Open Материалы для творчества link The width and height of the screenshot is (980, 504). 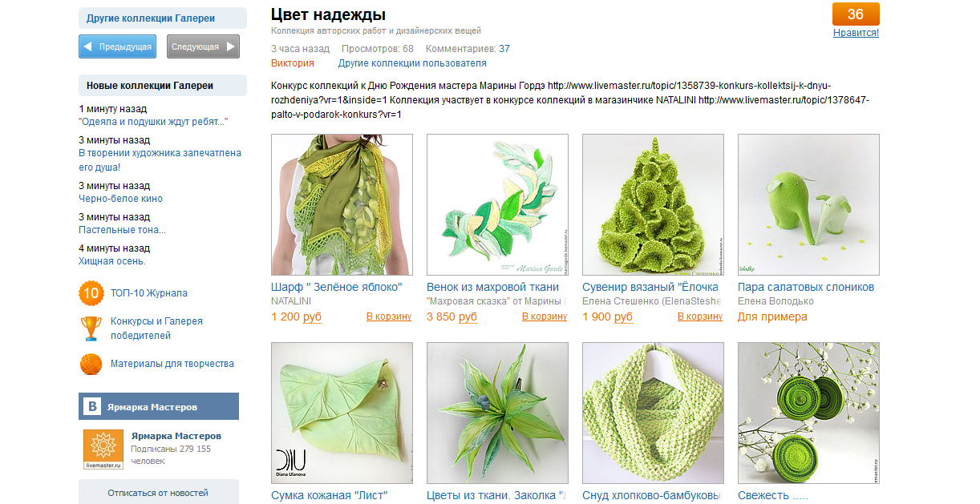[172, 364]
